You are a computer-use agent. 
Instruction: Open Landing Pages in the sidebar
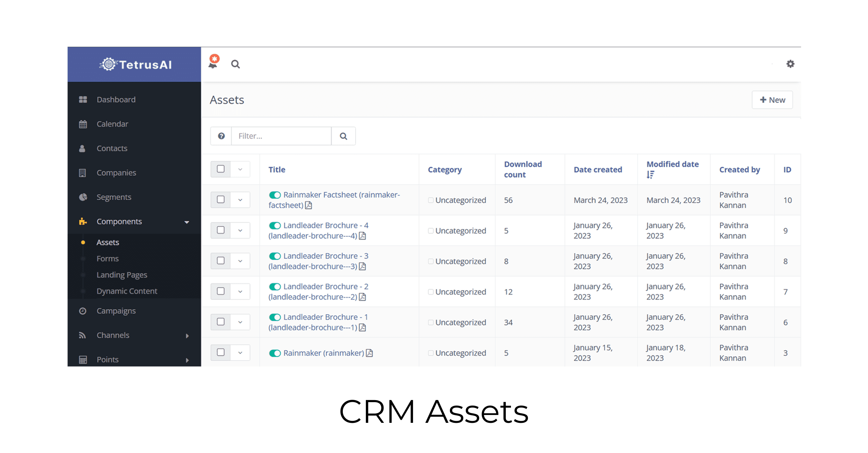click(122, 275)
